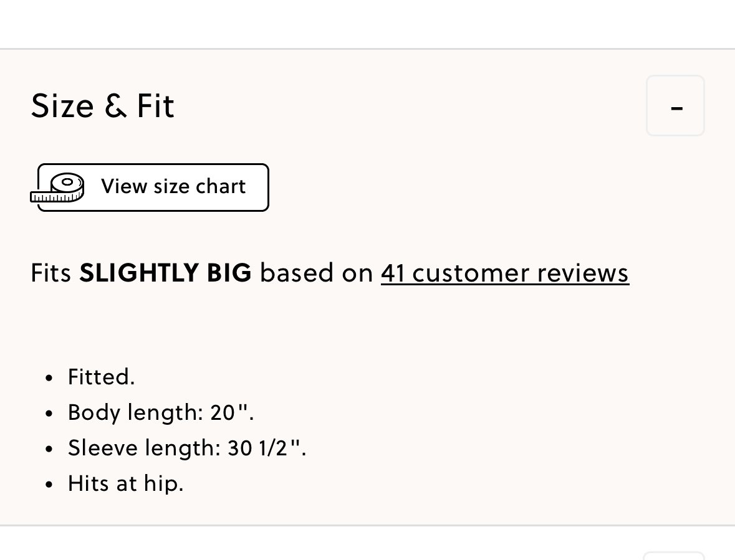Expand the next section below Size & Fit
This screenshot has height=560, width=735.
tap(674, 556)
